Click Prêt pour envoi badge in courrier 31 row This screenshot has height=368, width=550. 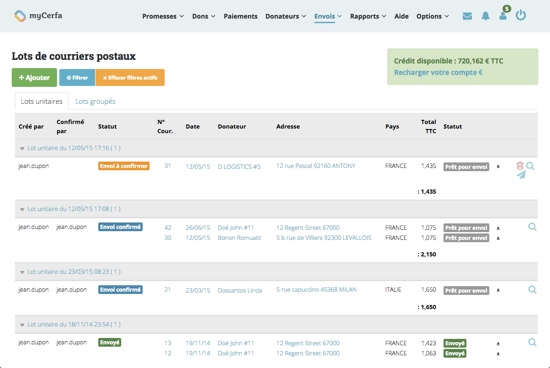[x=466, y=167]
